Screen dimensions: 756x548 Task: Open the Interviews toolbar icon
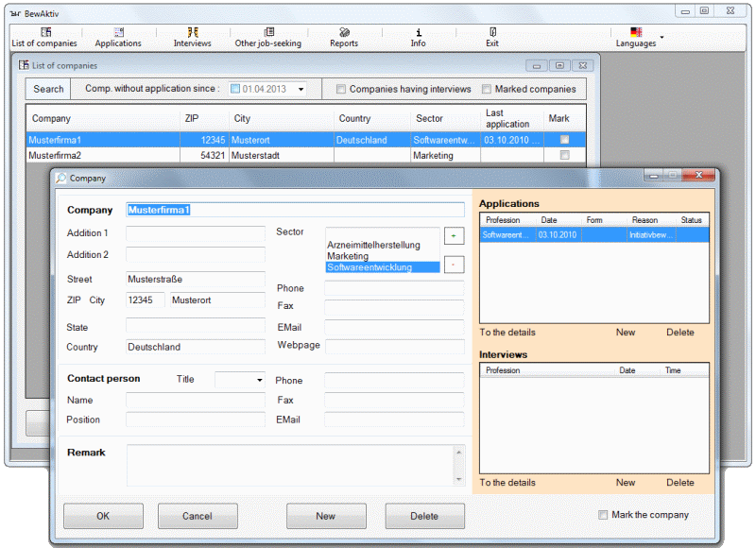pyautogui.click(x=193, y=32)
